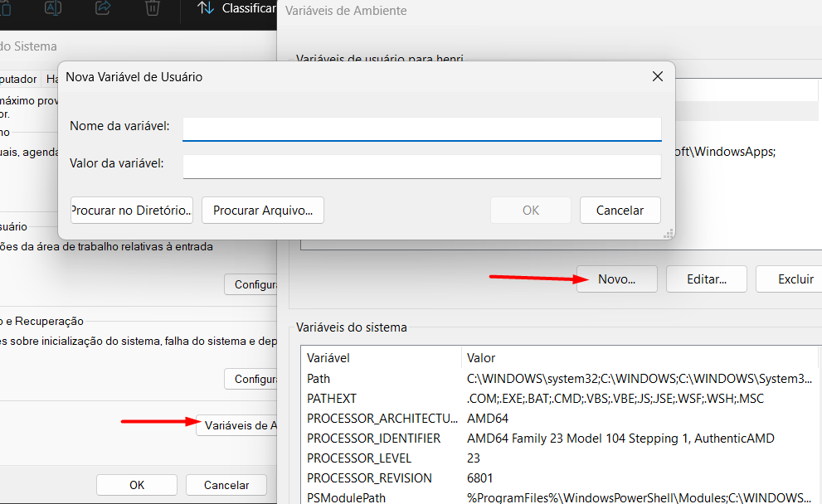
Task: Click the Variável column header
Action: pyautogui.click(x=382, y=358)
